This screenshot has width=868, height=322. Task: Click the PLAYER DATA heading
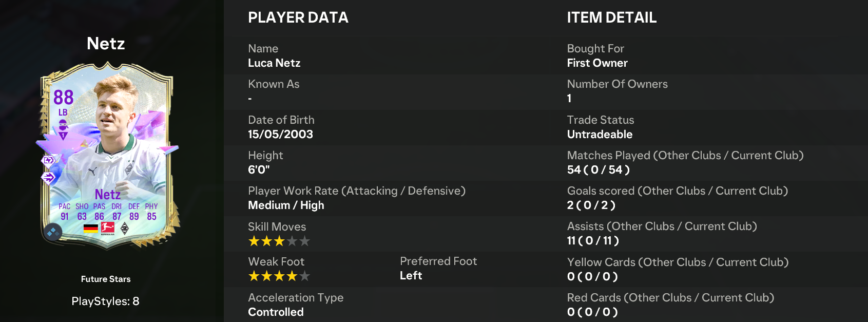[298, 17]
